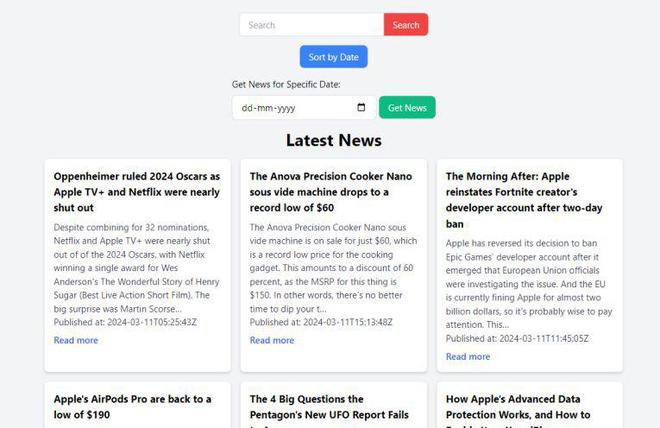
Task: Click the Get News for Specific Date label
Action: 286,84
